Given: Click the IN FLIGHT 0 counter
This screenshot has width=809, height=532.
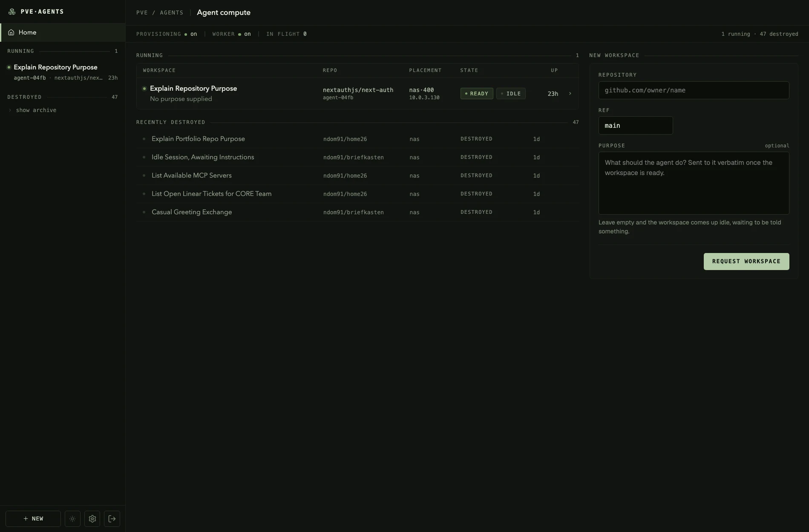Looking at the screenshot, I should 286,34.
